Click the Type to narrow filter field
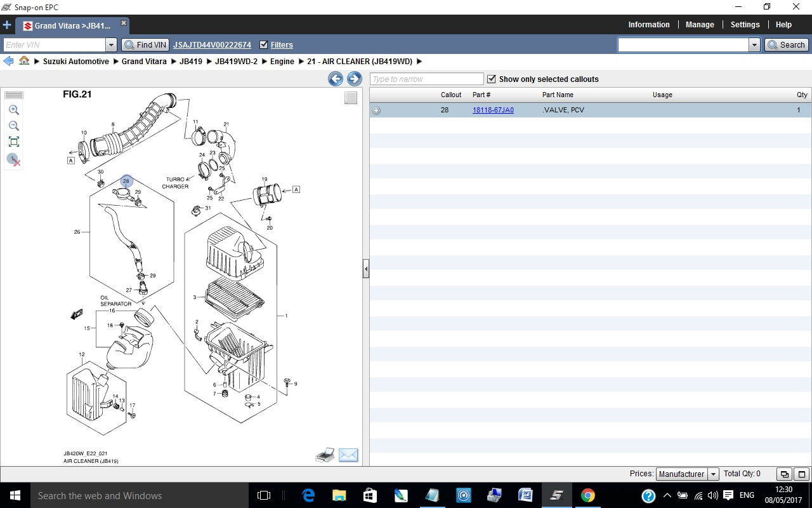This screenshot has height=508, width=812. 427,79
